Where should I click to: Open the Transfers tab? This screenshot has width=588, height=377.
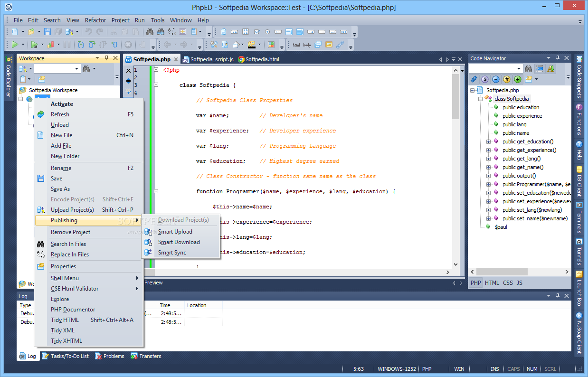point(146,356)
